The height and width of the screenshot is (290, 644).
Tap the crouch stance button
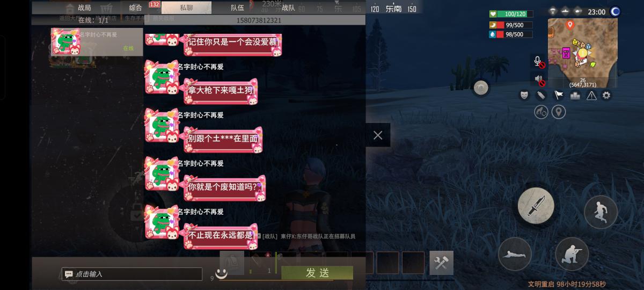click(x=572, y=253)
